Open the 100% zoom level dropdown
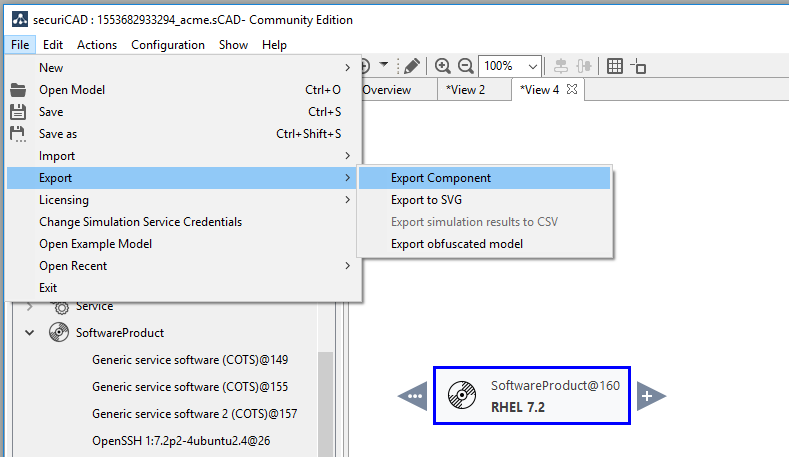The image size is (789, 457). (x=532, y=66)
